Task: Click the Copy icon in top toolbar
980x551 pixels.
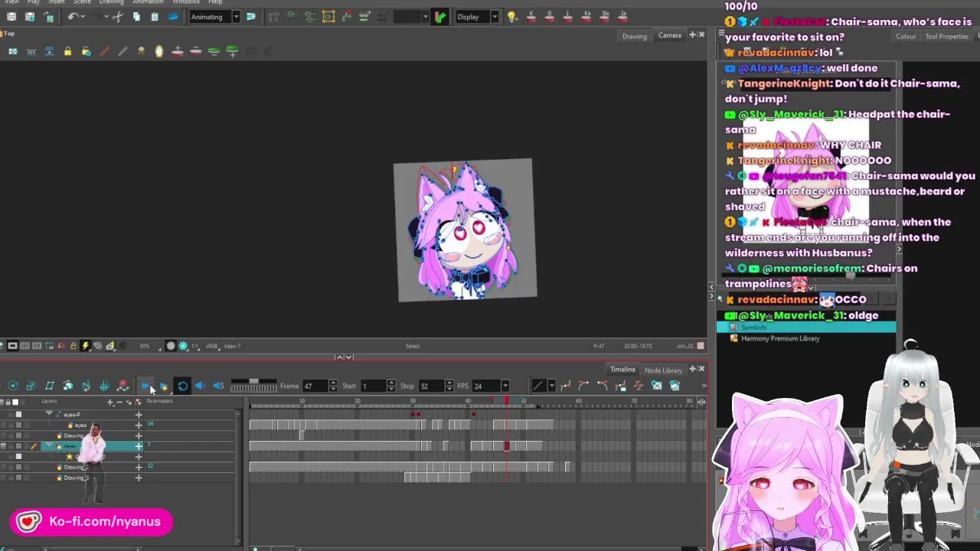Action: (x=136, y=17)
